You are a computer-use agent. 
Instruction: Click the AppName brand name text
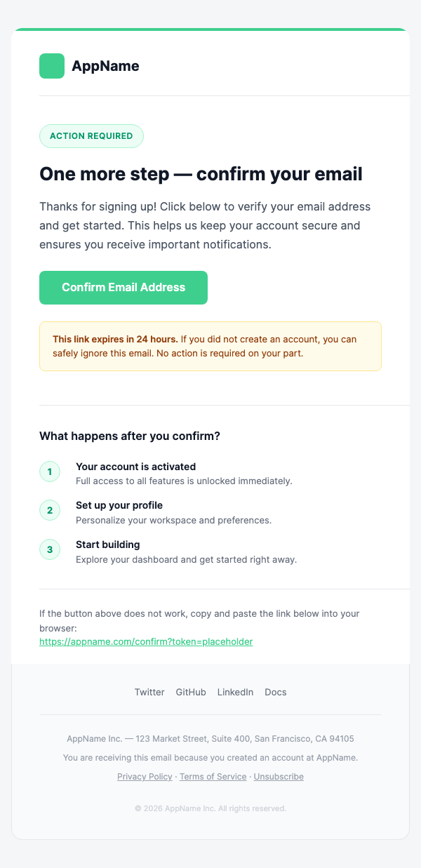pos(105,66)
